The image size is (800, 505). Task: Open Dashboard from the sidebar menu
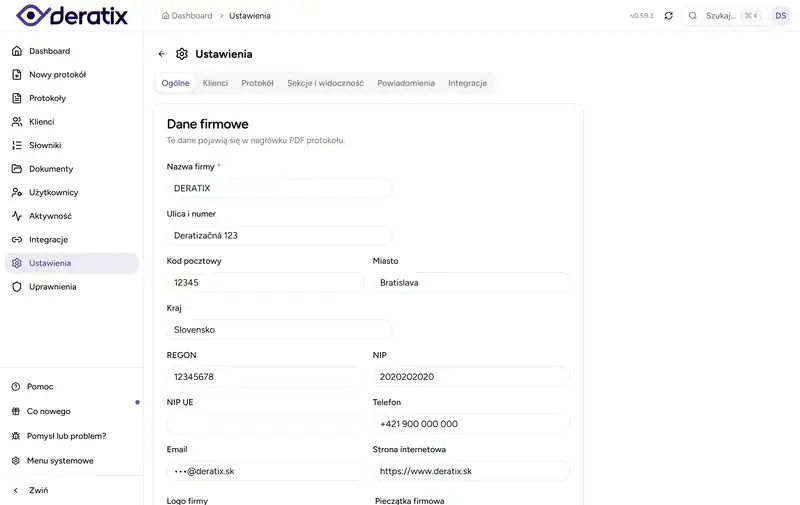click(72, 51)
